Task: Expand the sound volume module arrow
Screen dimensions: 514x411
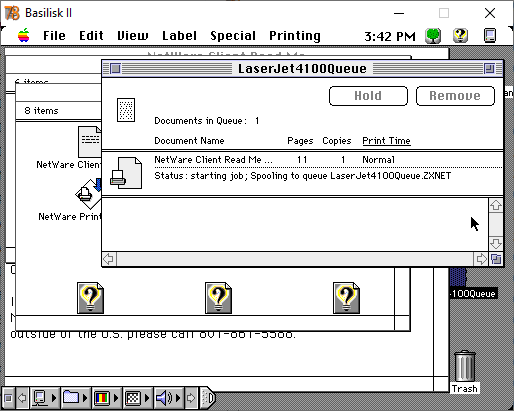Action: (178, 398)
